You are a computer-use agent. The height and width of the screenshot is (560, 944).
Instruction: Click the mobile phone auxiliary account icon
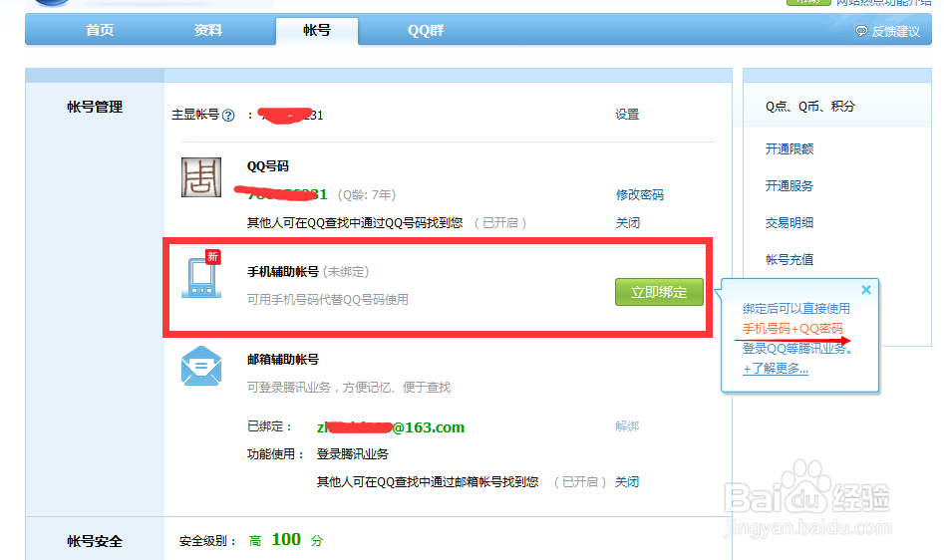[201, 277]
